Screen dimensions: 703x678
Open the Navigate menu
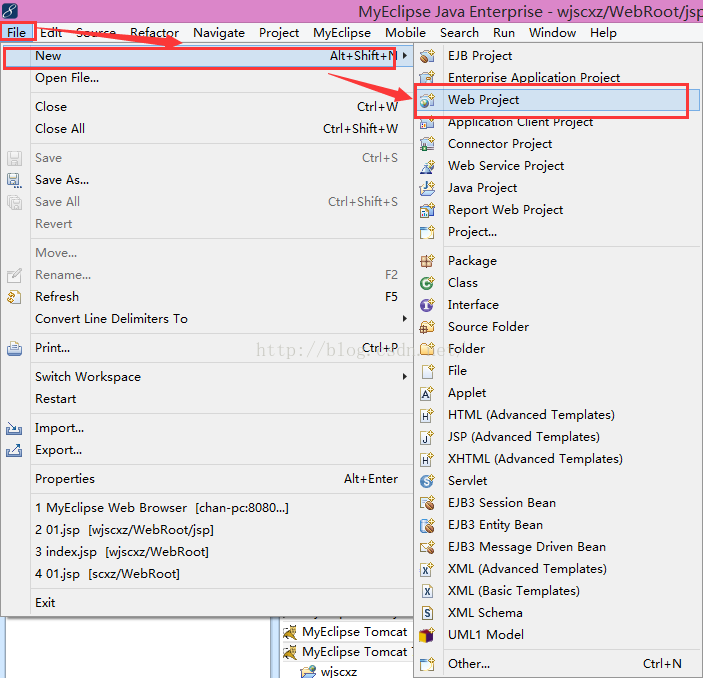(219, 33)
